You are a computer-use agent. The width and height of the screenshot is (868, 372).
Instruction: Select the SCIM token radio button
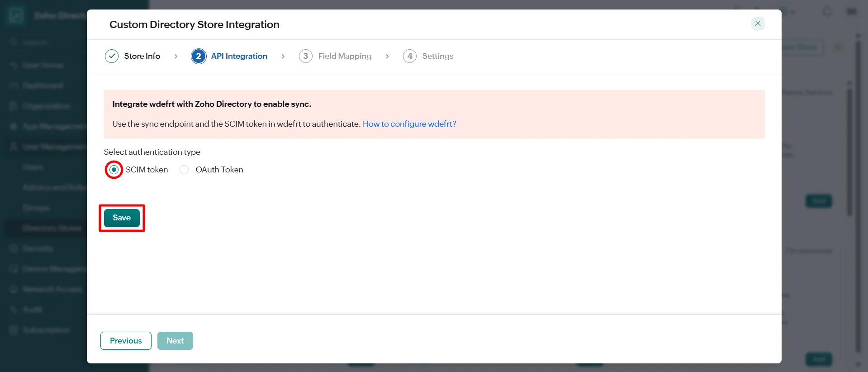(x=114, y=170)
